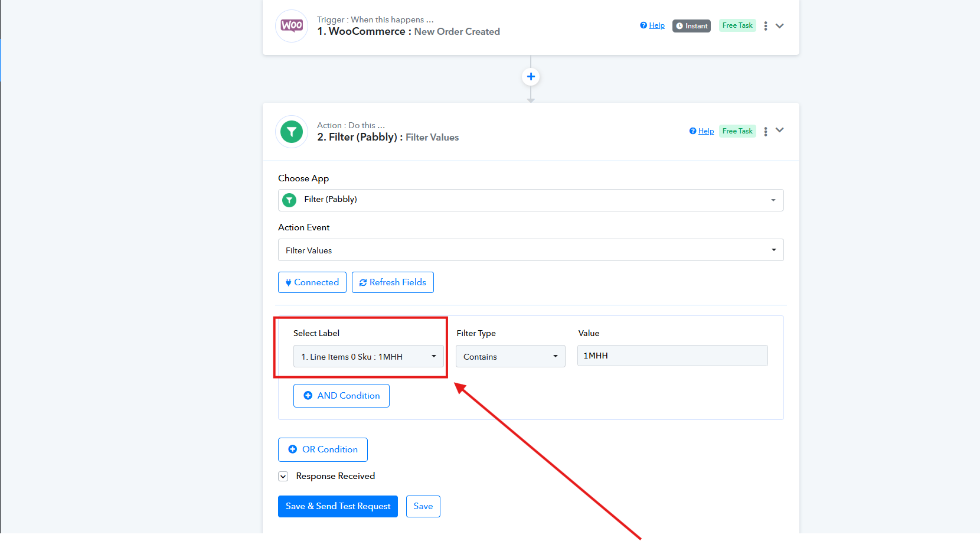Collapse the Filter (Pabbly) step chevron
The width and height of the screenshot is (980, 541).
pyautogui.click(x=780, y=131)
